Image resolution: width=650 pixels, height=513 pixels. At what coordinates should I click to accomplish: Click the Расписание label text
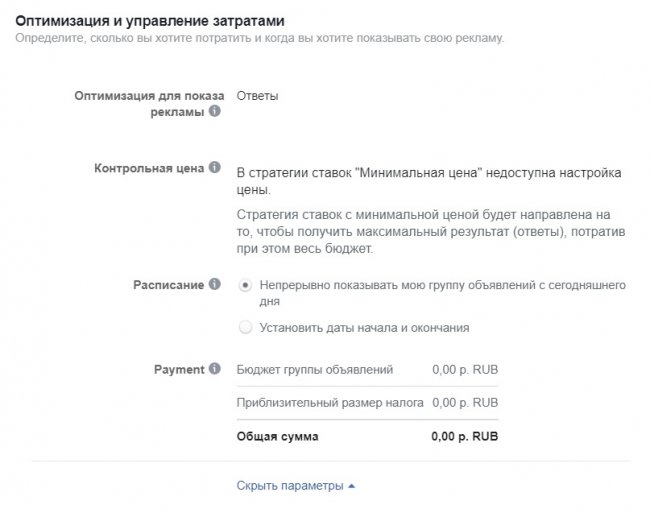pos(168,285)
